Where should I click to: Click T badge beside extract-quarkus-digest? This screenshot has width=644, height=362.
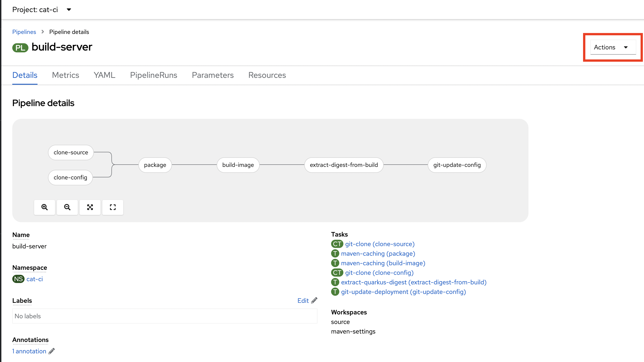pos(335,282)
